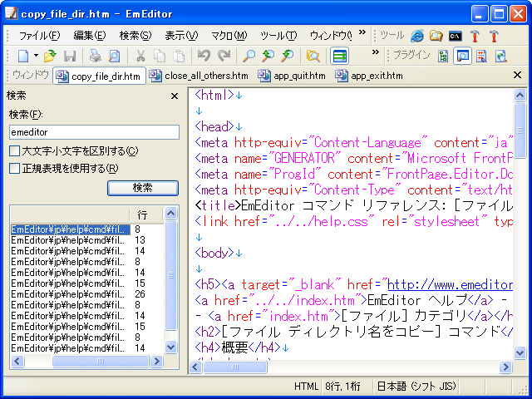Click the Find Previous magnifier icon

click(268, 56)
